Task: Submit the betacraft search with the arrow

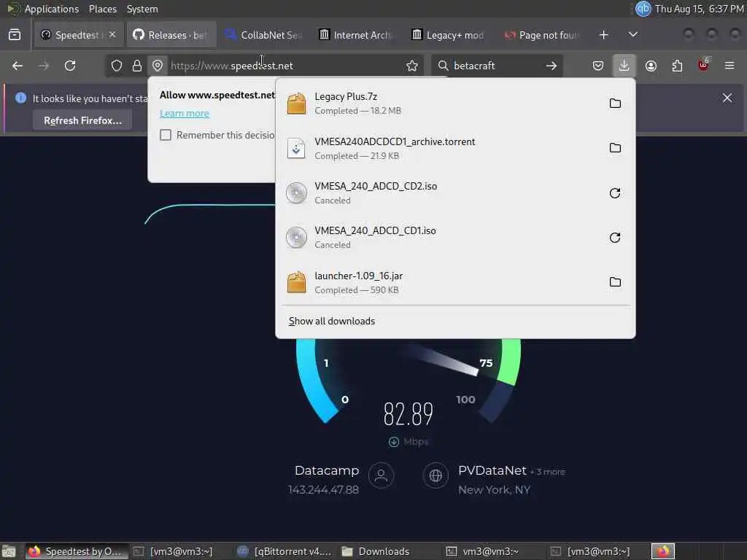Action: click(x=551, y=66)
